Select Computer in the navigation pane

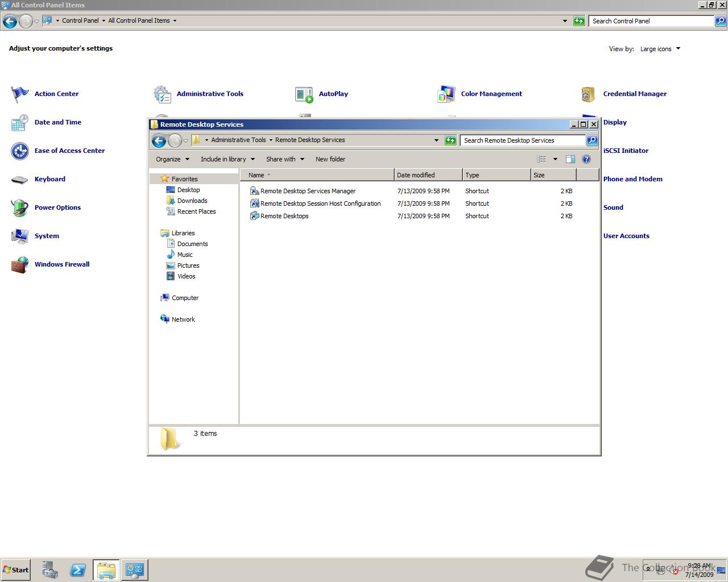point(185,298)
